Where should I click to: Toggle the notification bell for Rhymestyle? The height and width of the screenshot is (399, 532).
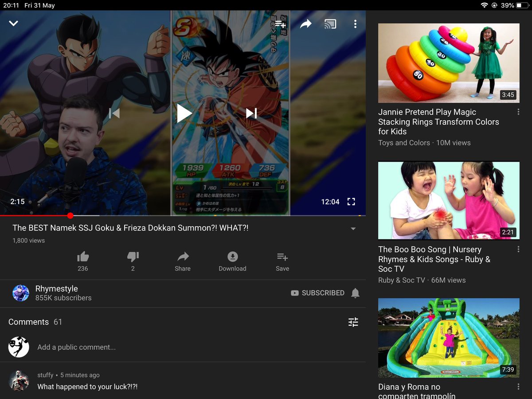tap(355, 293)
